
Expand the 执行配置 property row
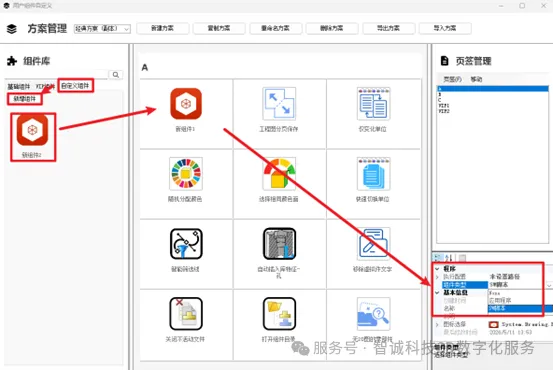click(437, 277)
